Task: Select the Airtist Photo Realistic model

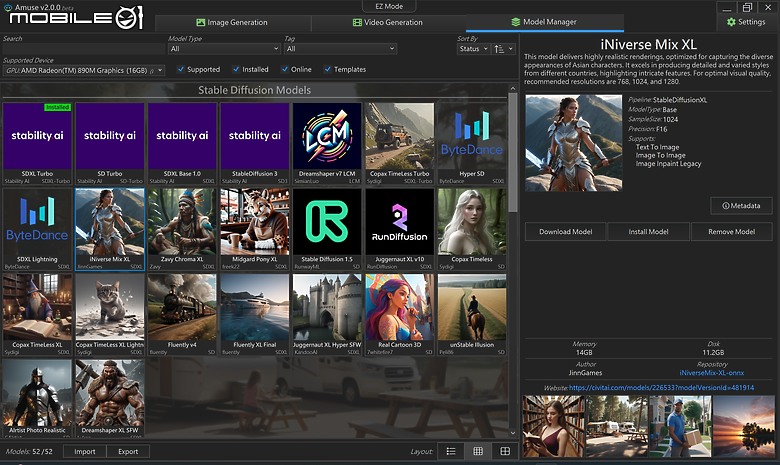Action: click(x=37, y=398)
